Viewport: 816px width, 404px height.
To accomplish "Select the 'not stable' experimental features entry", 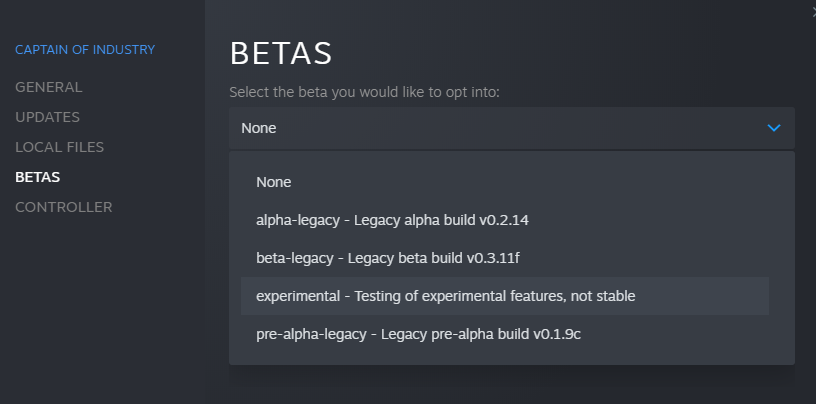I will pos(504,296).
